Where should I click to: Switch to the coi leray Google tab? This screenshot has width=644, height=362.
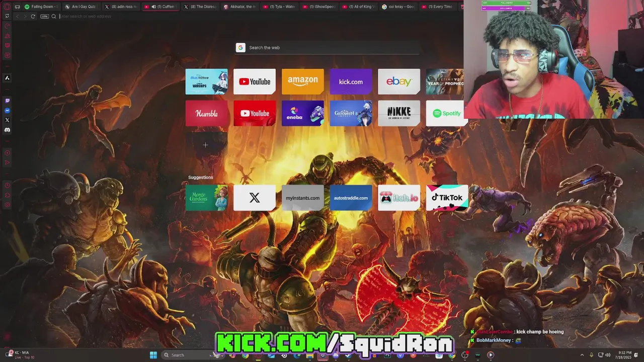pyautogui.click(x=397, y=7)
